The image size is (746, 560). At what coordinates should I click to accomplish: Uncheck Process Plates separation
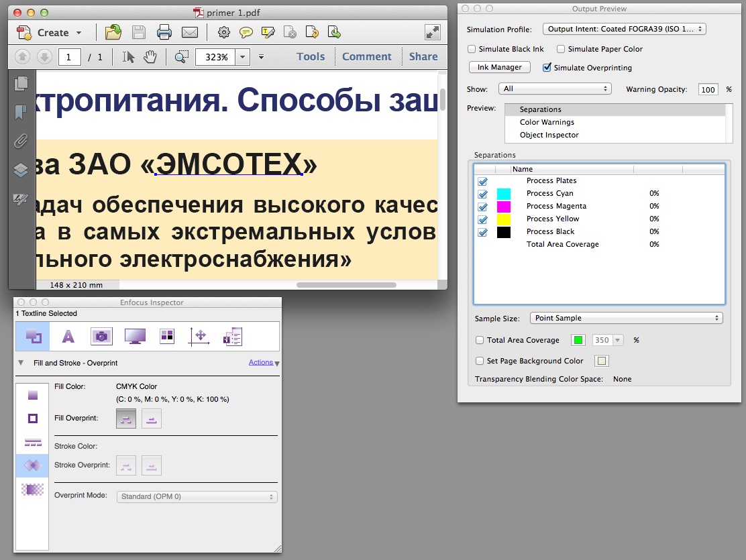click(x=482, y=181)
